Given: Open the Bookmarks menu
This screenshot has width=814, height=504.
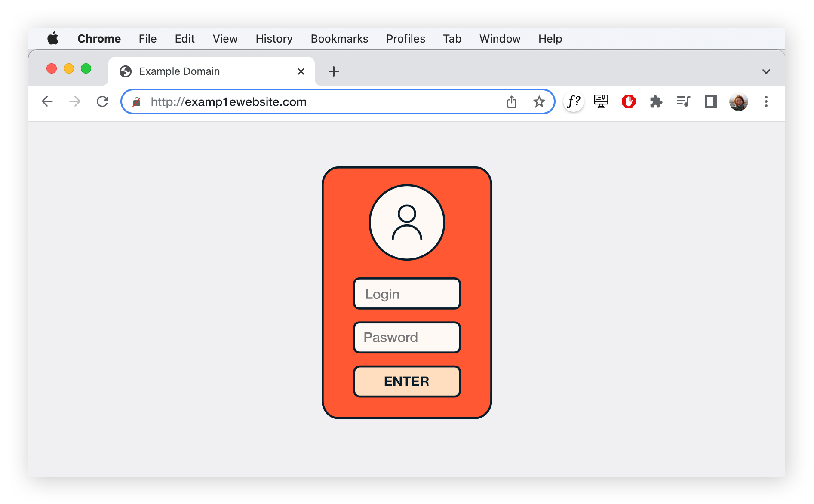Looking at the screenshot, I should click(x=339, y=39).
